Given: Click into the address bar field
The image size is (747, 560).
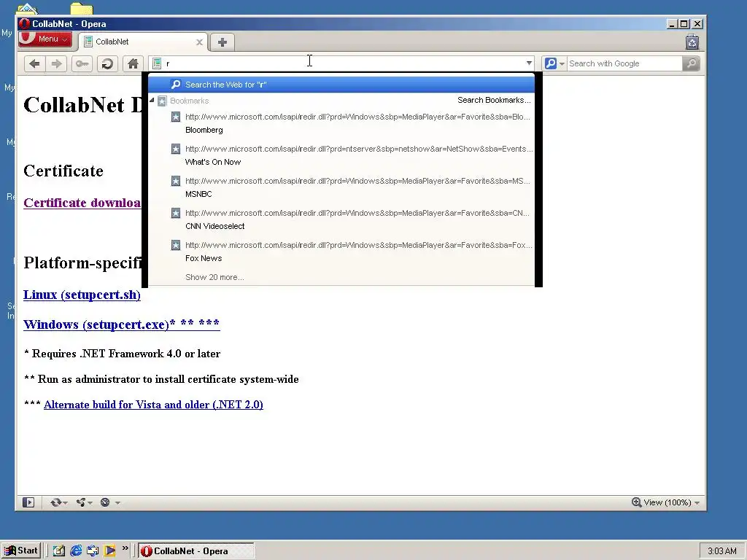Looking at the screenshot, I should 341,63.
